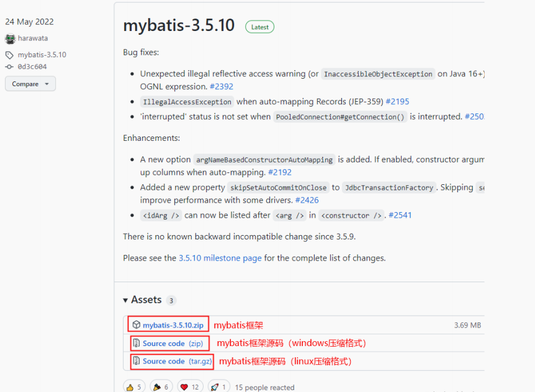This screenshot has height=392, width=535.
Task: Click the PooledConnection#getConnection() code text
Action: [340, 117]
